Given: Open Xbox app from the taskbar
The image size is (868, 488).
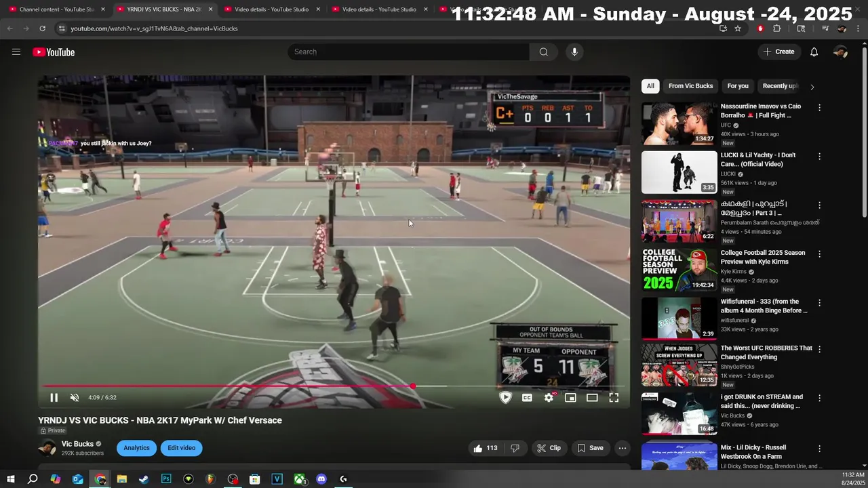Looking at the screenshot, I should (299, 479).
